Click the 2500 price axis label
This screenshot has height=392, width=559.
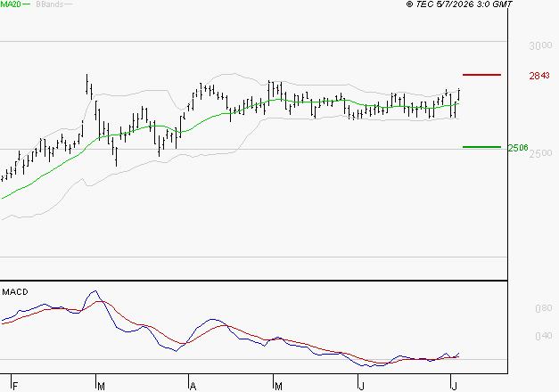pos(540,153)
